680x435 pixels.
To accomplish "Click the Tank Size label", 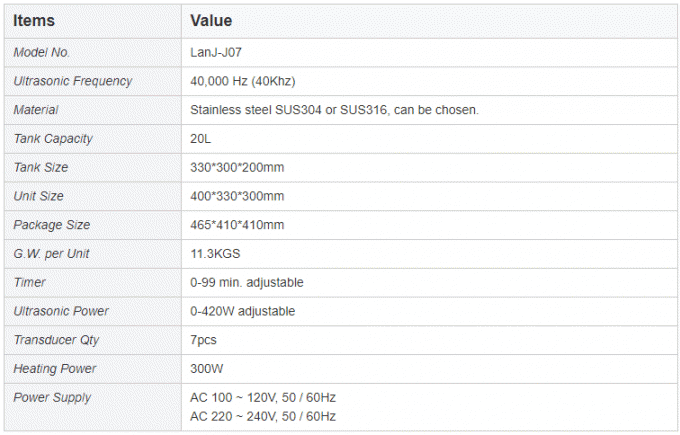I will [41, 167].
